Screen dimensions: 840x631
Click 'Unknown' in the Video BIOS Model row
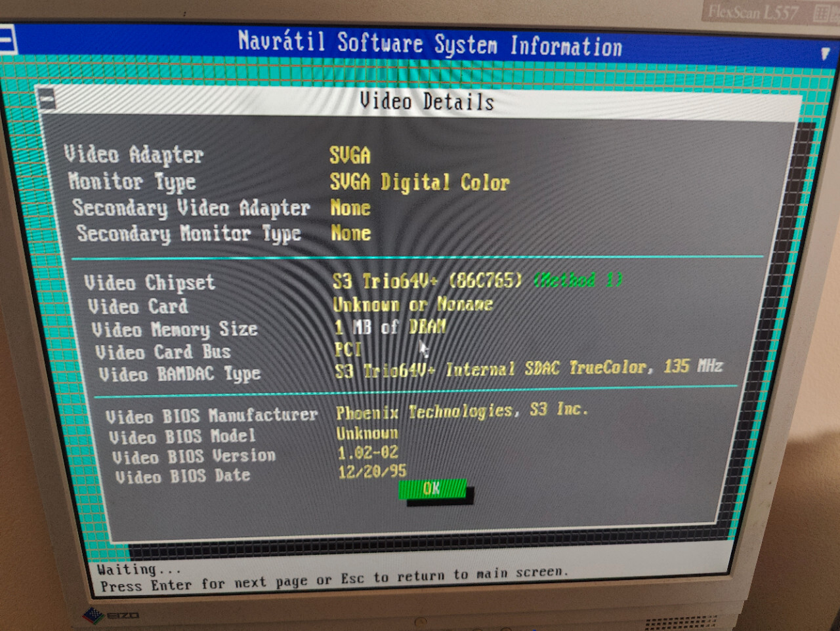[367, 434]
